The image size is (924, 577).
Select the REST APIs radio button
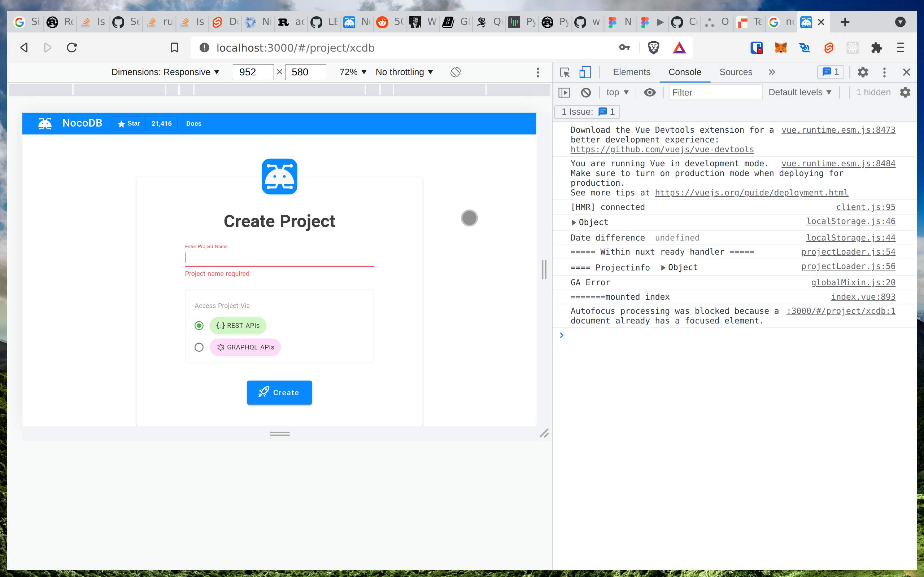[x=199, y=326]
